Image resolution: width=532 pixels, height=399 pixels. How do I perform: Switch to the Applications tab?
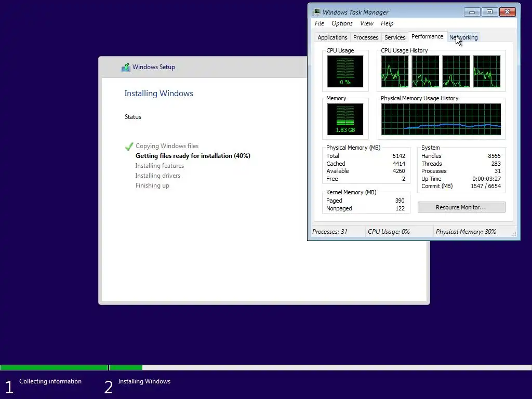coord(332,37)
